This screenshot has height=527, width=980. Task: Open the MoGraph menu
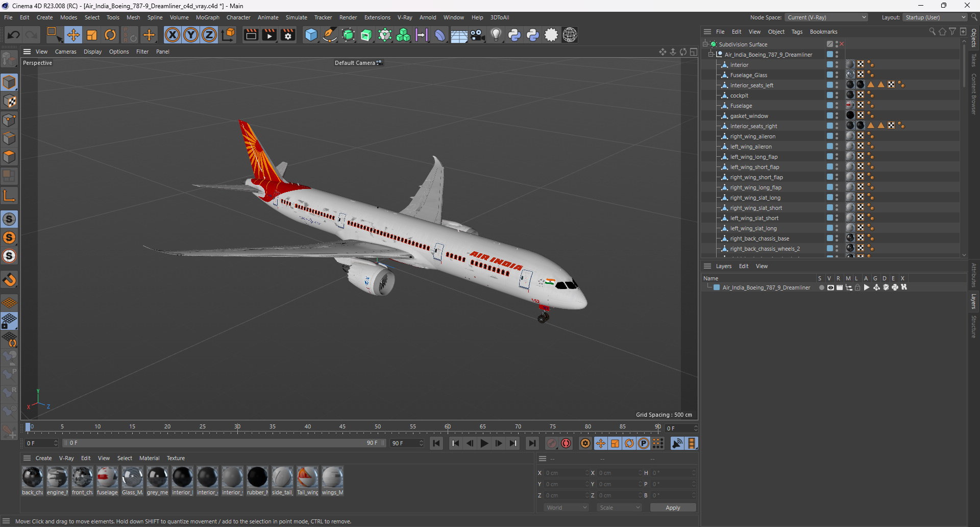pos(208,17)
